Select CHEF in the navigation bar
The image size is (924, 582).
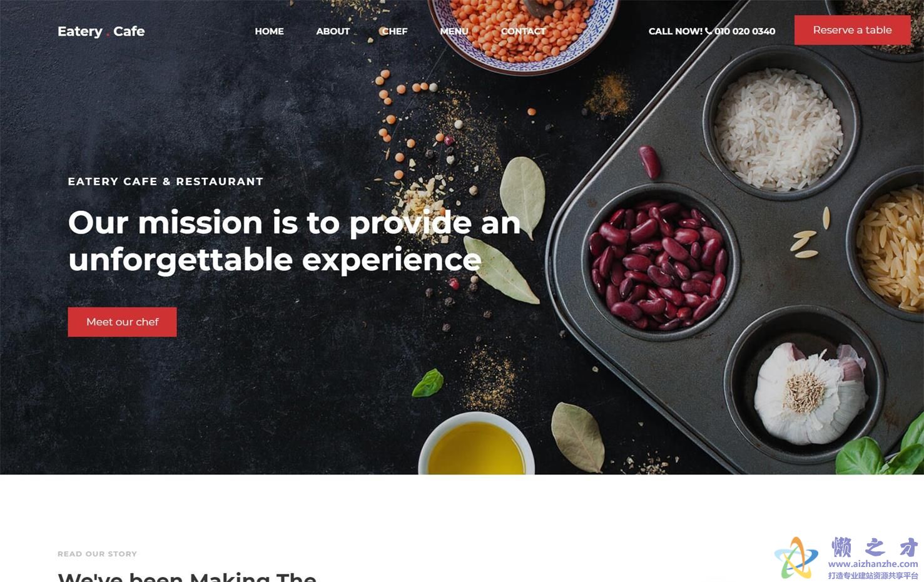point(395,31)
